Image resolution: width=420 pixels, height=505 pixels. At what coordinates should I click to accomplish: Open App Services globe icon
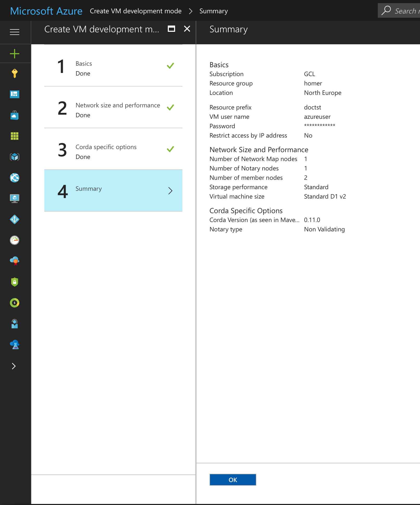(15, 178)
